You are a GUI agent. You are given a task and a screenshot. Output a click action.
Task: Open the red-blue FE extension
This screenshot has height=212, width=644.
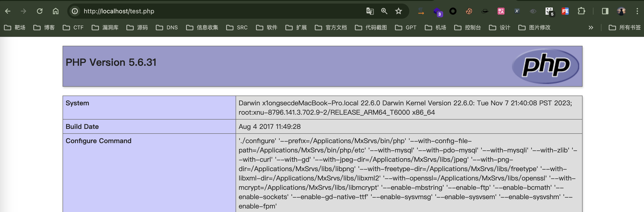tap(565, 11)
